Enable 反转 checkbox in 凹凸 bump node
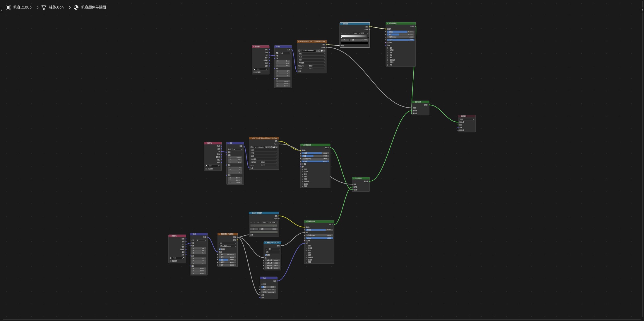The image size is (644, 321). (x=262, y=284)
